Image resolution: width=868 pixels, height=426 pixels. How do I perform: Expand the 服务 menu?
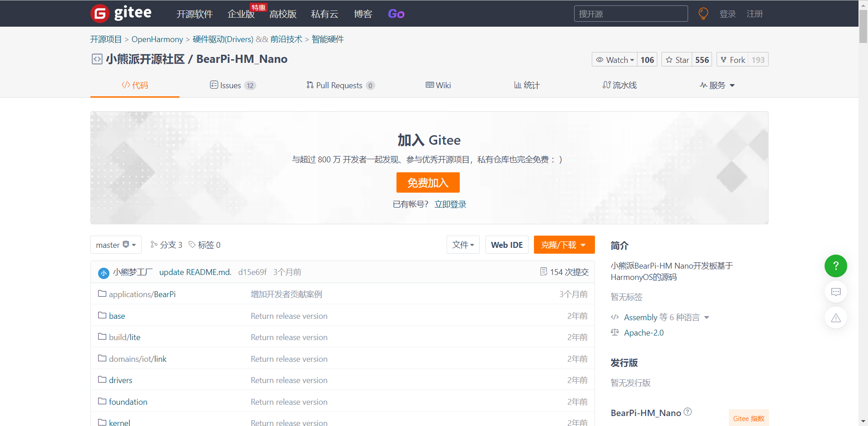tap(717, 85)
